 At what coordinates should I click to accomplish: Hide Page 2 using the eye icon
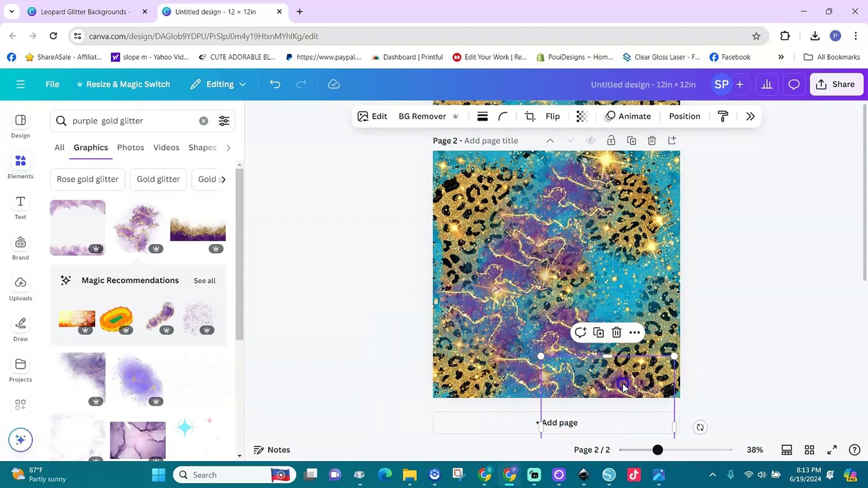590,140
